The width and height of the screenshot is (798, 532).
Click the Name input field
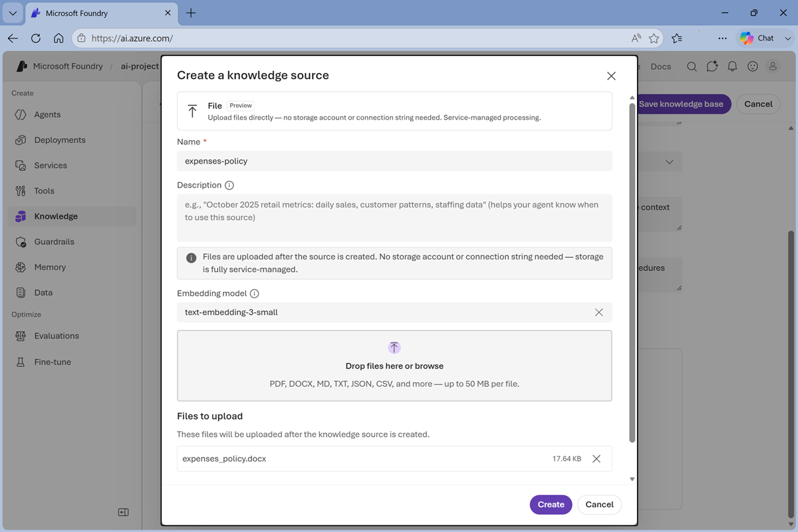click(394, 161)
